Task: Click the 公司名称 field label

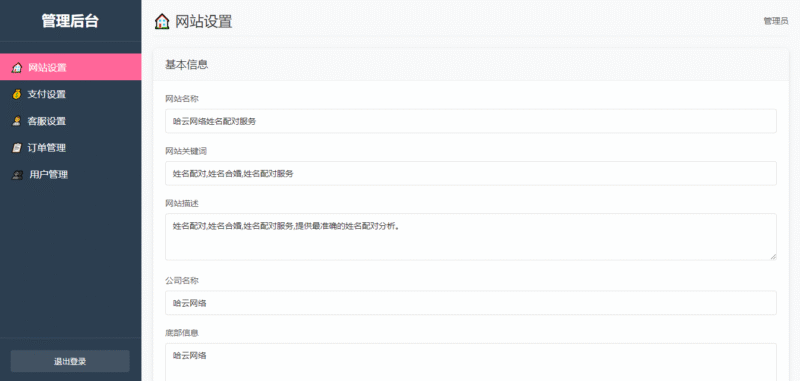Action: pyautogui.click(x=182, y=281)
